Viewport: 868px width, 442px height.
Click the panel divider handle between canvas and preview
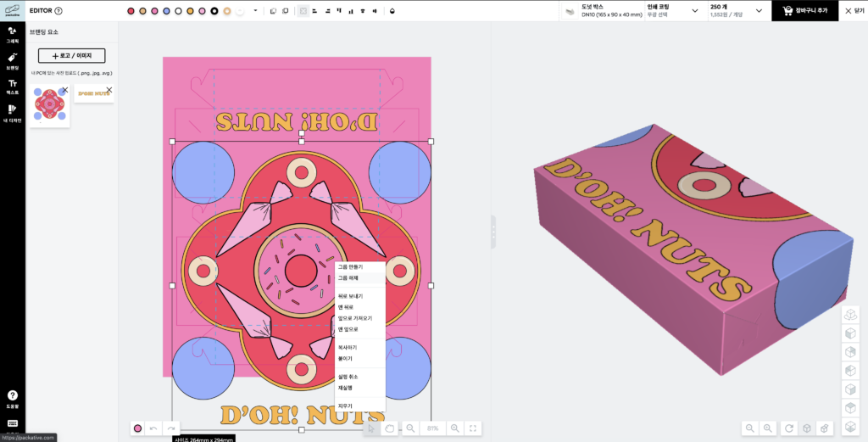tap(493, 232)
